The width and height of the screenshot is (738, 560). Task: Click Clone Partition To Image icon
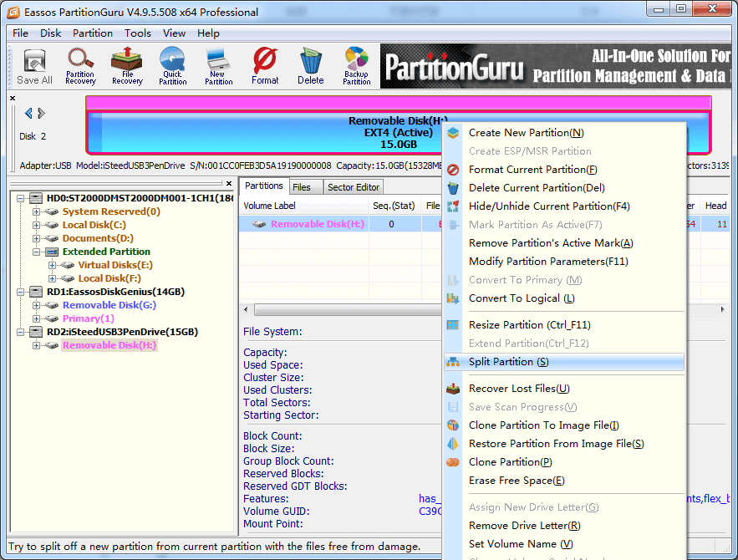click(x=453, y=425)
